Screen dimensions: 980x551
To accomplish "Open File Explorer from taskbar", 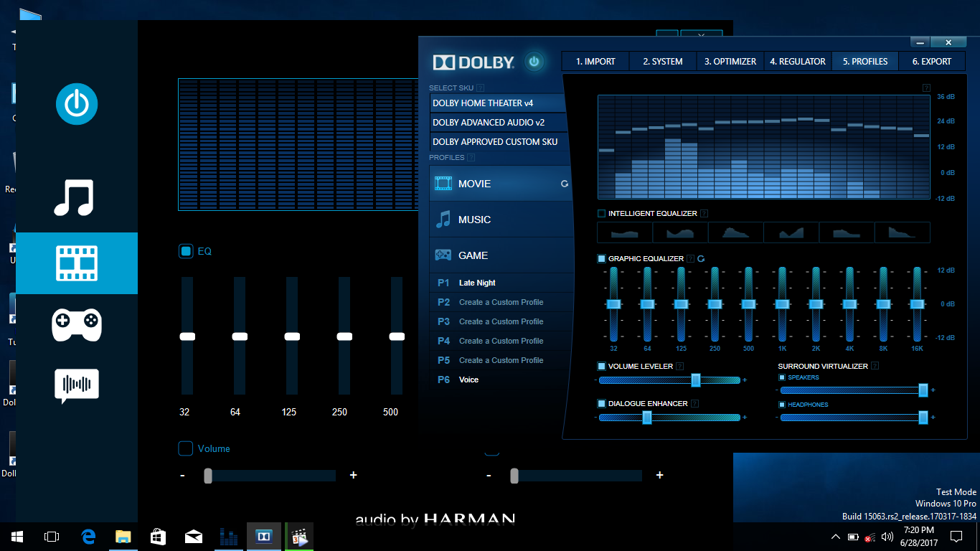I will 123,536.
